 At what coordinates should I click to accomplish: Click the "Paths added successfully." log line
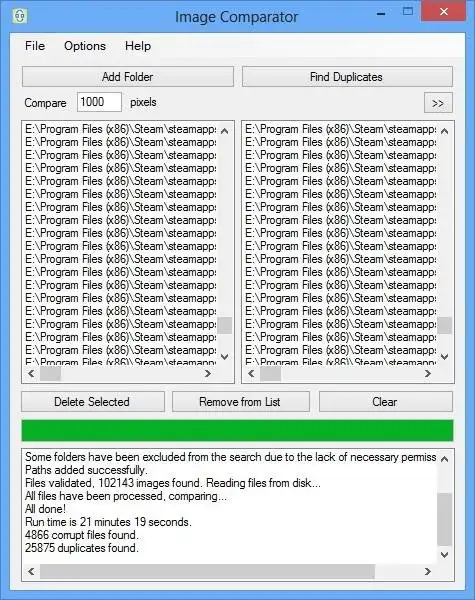(x=86, y=470)
